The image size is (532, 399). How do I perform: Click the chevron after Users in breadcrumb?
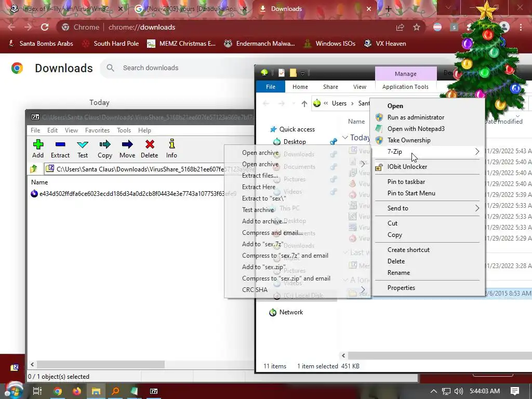tap(353, 103)
